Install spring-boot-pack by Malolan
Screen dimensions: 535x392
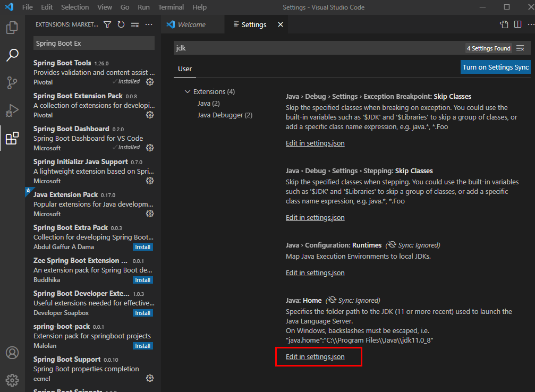point(142,346)
